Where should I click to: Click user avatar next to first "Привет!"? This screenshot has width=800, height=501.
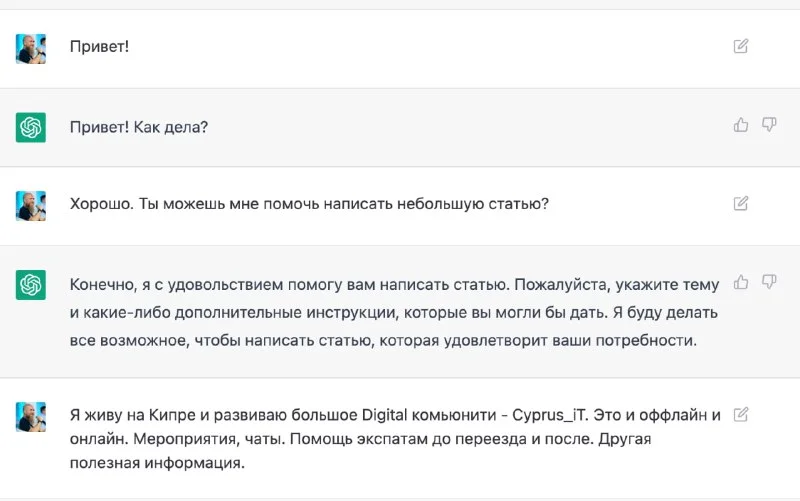point(31,48)
